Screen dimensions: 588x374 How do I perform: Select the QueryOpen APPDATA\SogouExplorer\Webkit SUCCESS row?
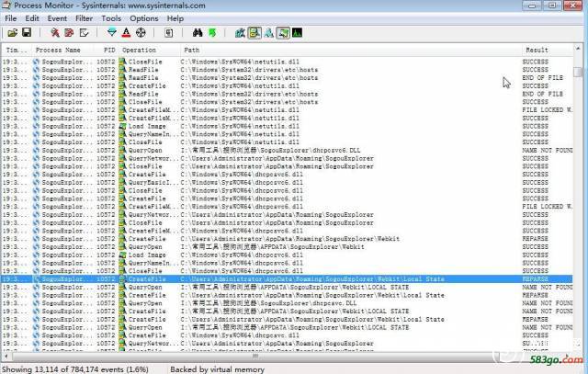pyautogui.click(x=287, y=247)
